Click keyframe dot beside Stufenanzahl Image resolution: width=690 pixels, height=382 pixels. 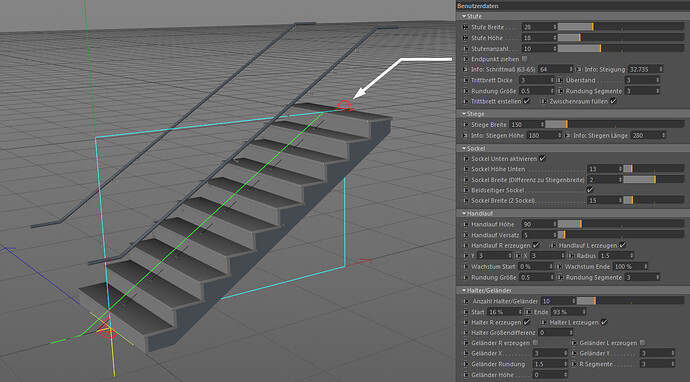tap(466, 48)
